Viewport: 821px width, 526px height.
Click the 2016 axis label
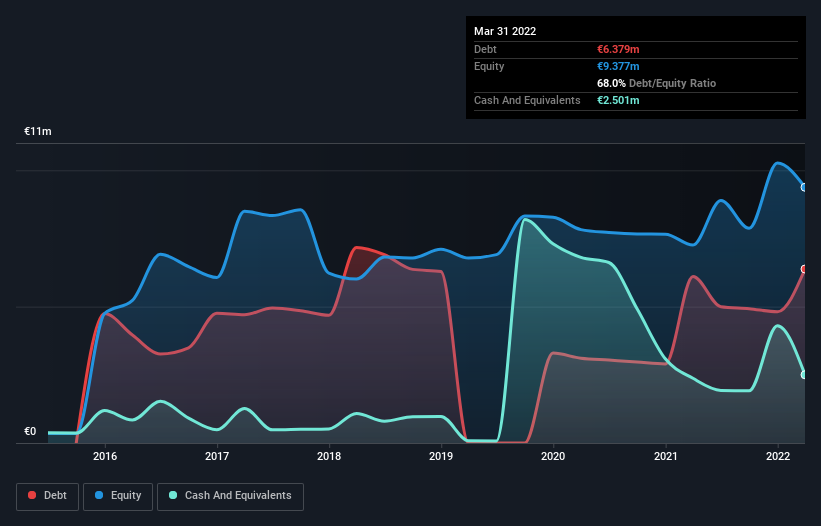[105, 456]
